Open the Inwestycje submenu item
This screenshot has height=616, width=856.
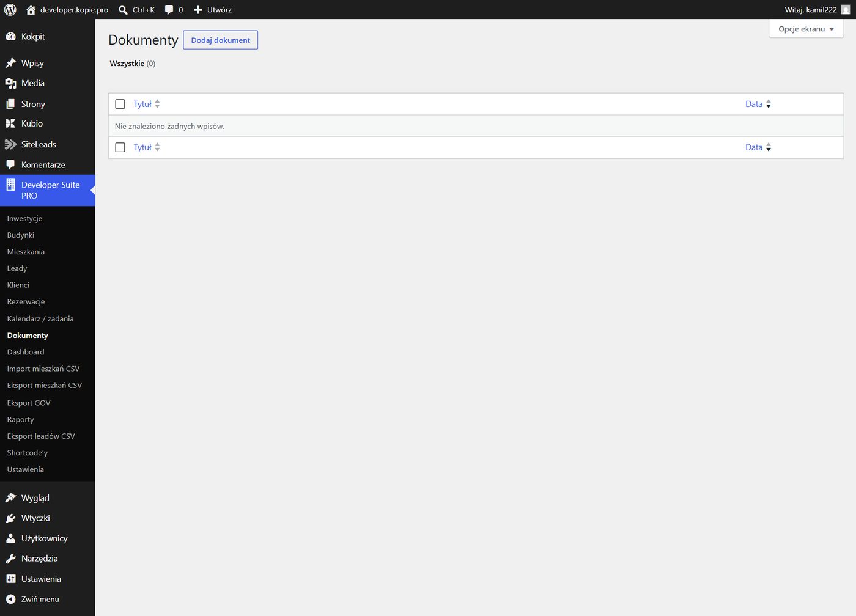(24, 218)
